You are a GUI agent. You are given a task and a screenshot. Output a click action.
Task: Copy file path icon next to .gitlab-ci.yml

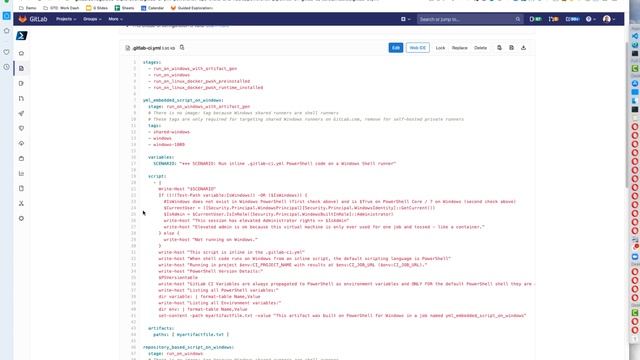(x=182, y=48)
